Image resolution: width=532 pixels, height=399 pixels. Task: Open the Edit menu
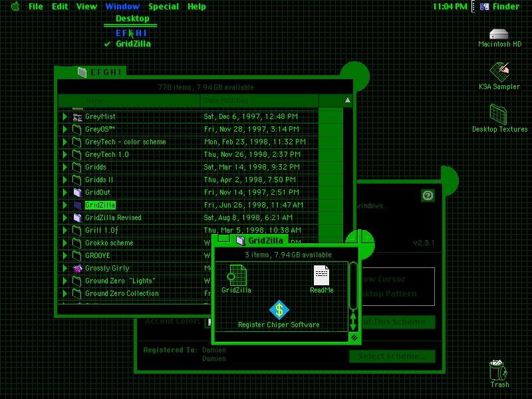(60, 7)
